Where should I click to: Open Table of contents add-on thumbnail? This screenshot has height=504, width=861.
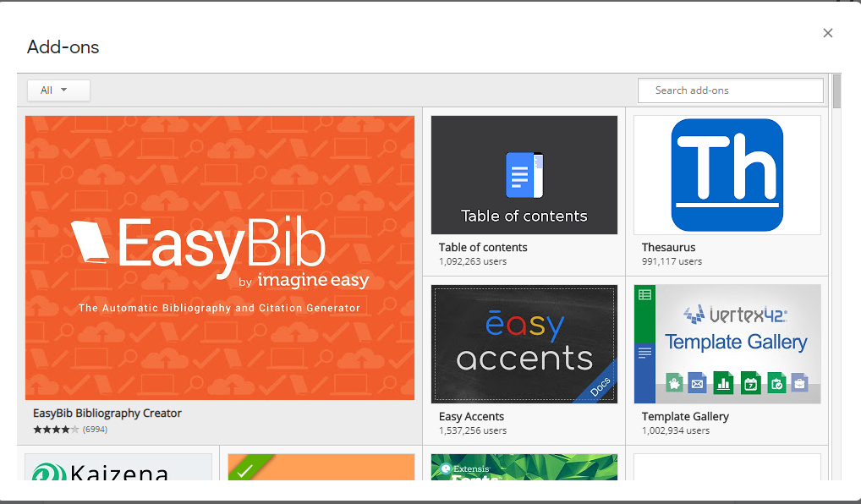(524, 174)
